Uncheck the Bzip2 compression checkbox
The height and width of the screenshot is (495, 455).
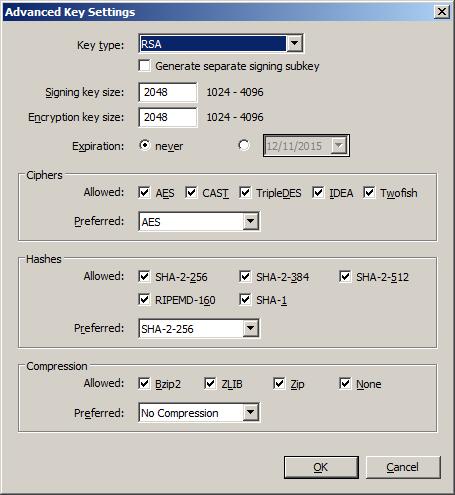[x=144, y=383]
